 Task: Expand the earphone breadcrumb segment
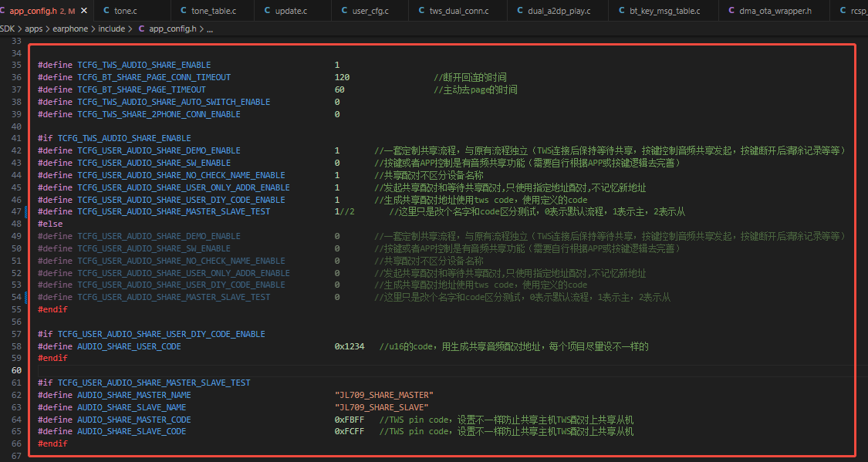(x=70, y=29)
